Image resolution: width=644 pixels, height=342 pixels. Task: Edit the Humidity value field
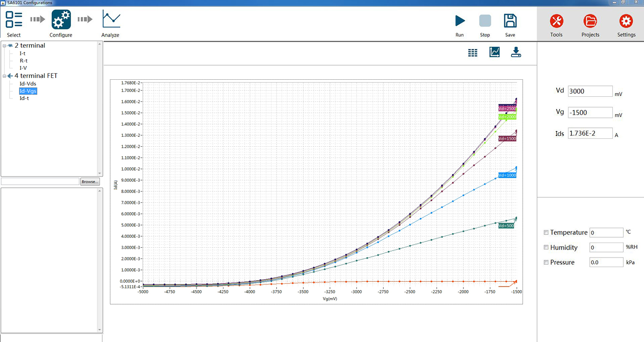pos(606,247)
